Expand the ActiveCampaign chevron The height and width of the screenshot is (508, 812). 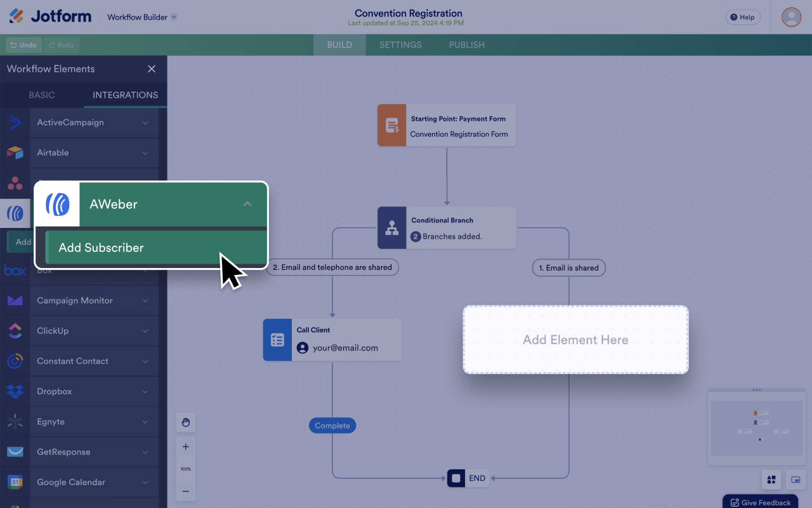click(145, 123)
